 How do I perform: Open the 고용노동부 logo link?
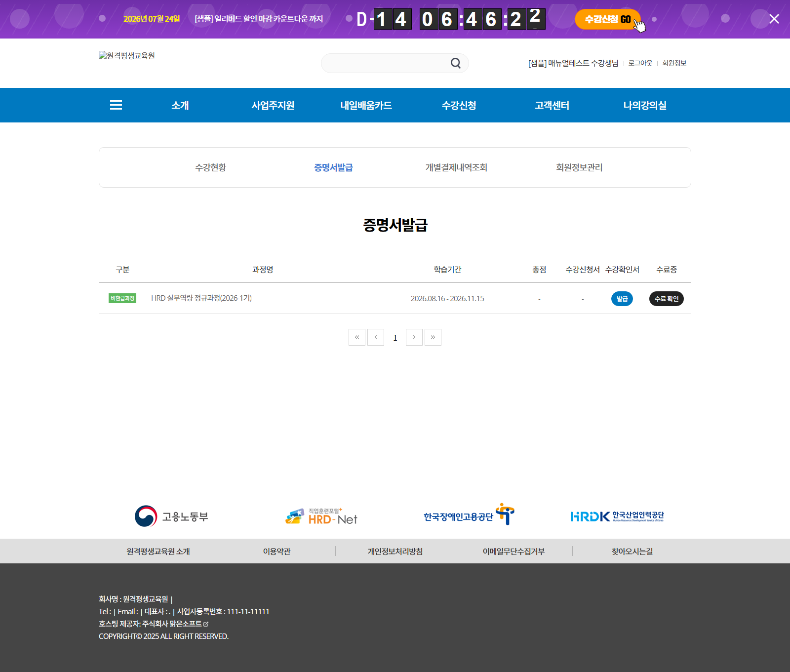coord(171,516)
